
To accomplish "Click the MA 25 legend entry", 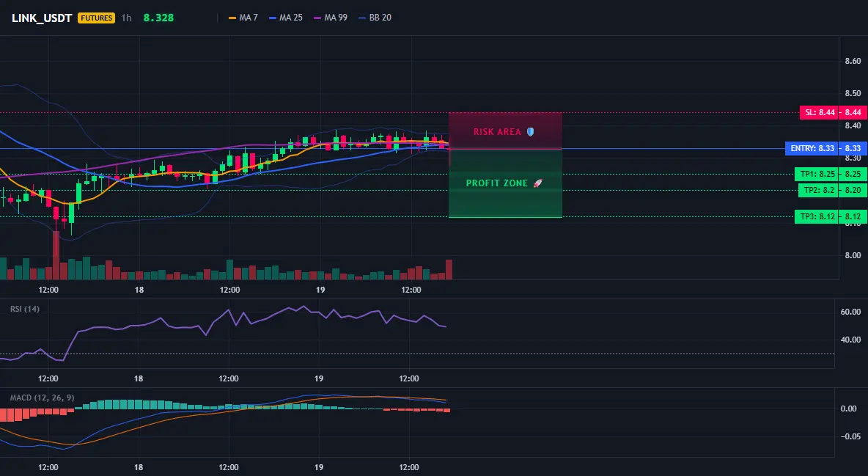I will point(286,18).
